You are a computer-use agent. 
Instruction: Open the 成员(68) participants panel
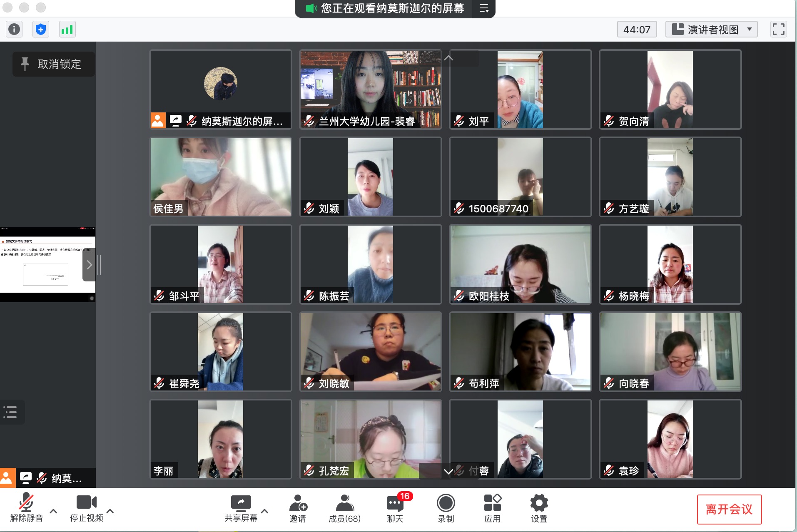(x=344, y=508)
